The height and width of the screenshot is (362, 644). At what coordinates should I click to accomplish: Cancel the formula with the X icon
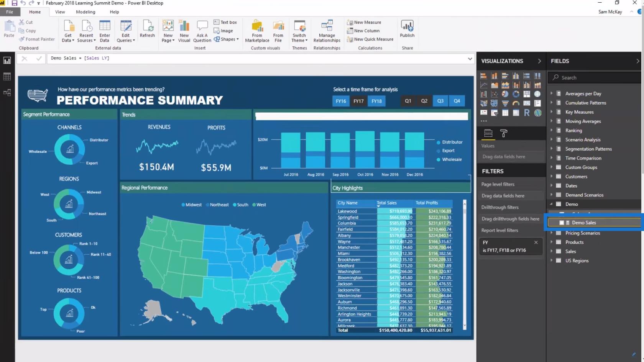point(25,59)
